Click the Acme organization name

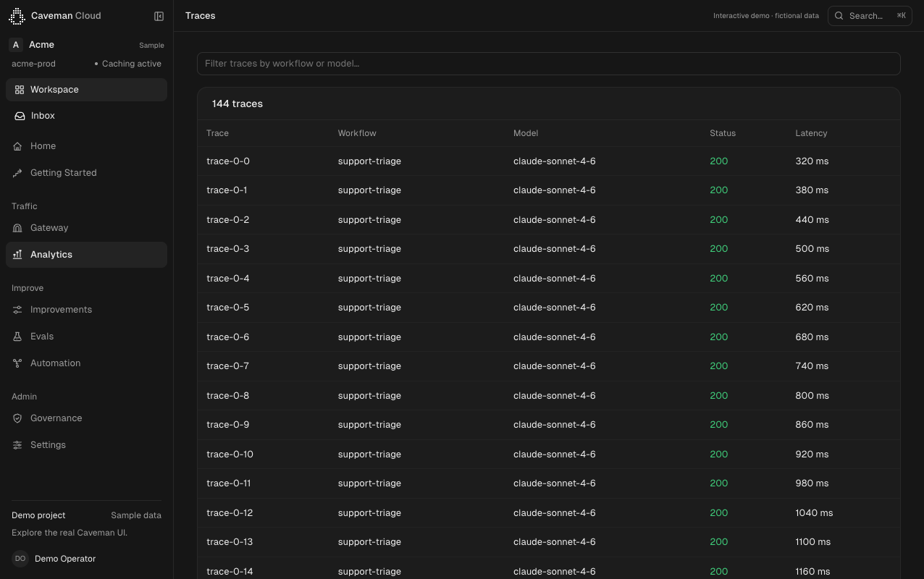click(41, 45)
